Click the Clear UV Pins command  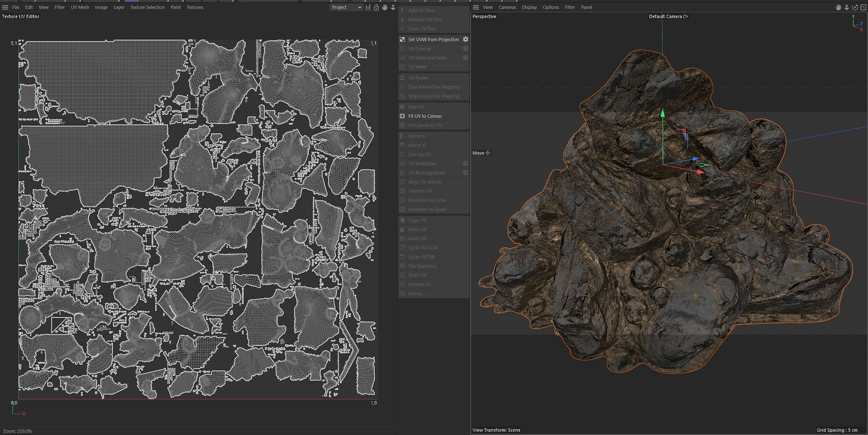(x=434, y=28)
